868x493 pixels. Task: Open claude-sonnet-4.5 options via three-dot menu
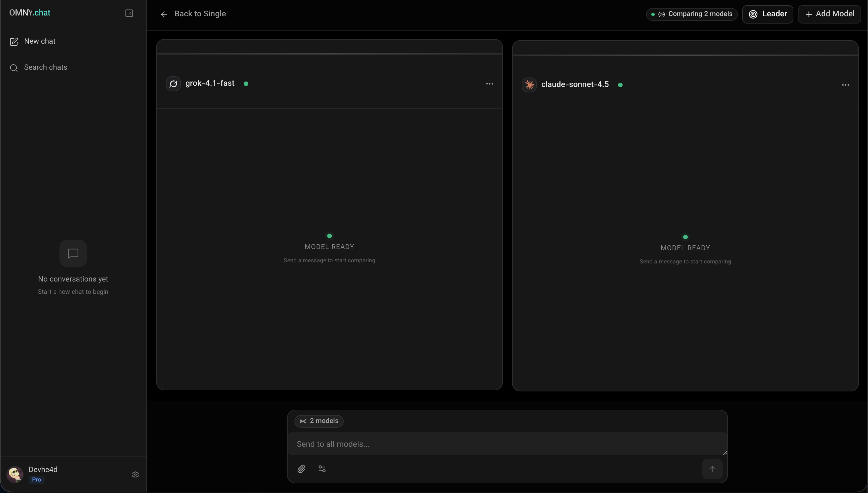click(x=845, y=85)
